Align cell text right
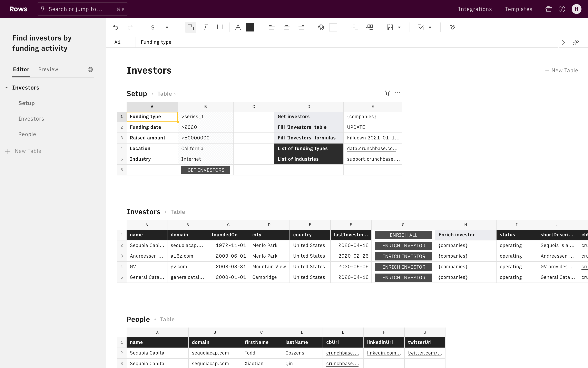The width and height of the screenshot is (588, 368). click(x=301, y=28)
